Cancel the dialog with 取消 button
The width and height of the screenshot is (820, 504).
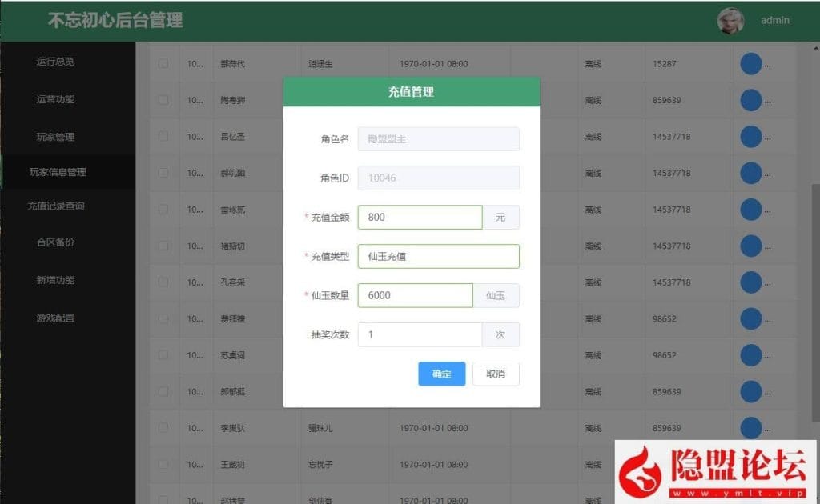496,374
